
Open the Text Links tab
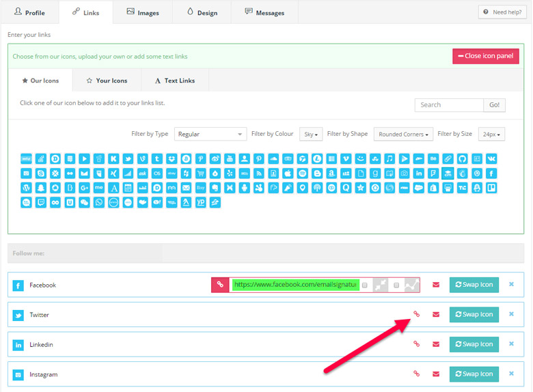pos(175,81)
